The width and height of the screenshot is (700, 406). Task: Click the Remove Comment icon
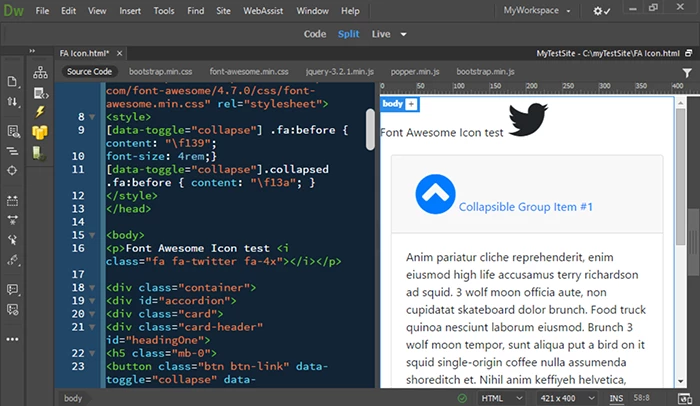(12, 310)
